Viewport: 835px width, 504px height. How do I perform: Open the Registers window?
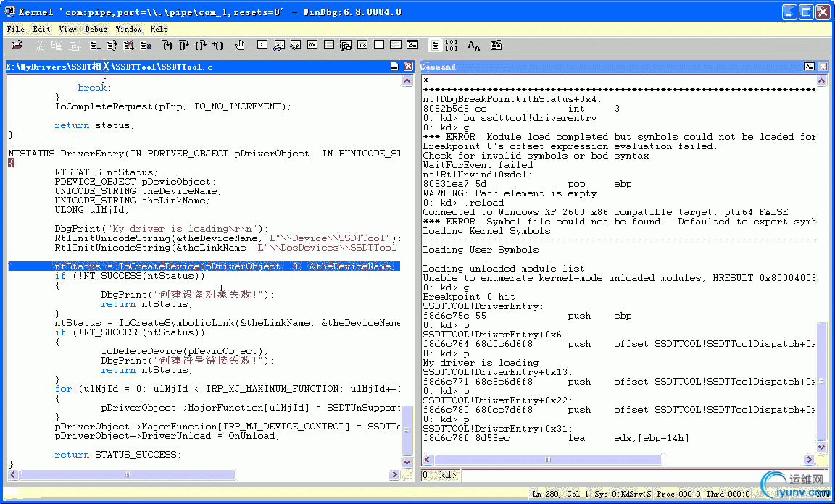312,45
